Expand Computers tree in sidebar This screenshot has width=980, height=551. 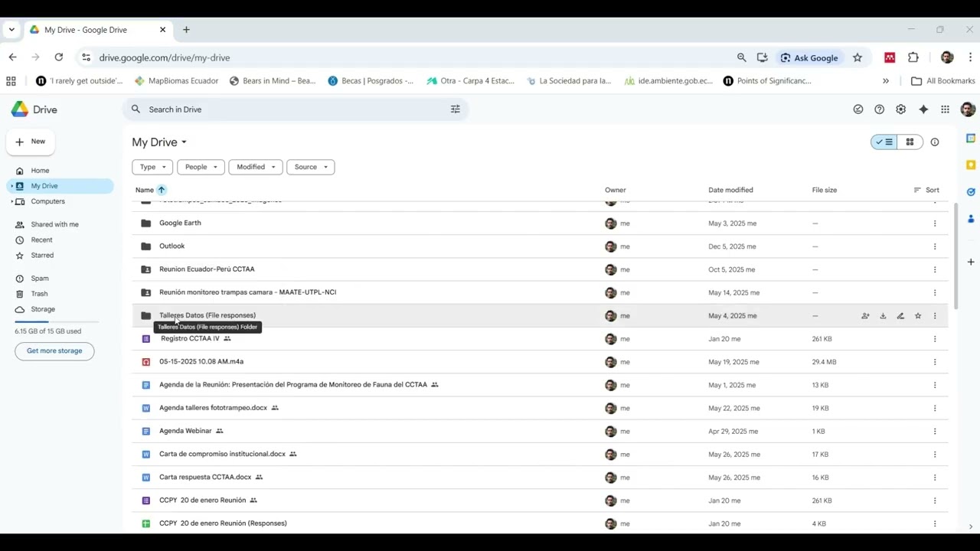(x=11, y=201)
